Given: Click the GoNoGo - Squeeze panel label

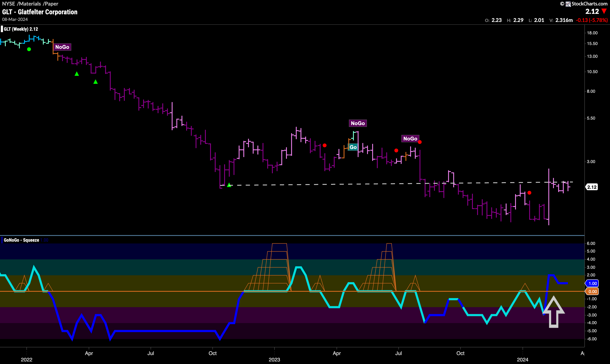Looking at the screenshot, I should (x=21, y=240).
